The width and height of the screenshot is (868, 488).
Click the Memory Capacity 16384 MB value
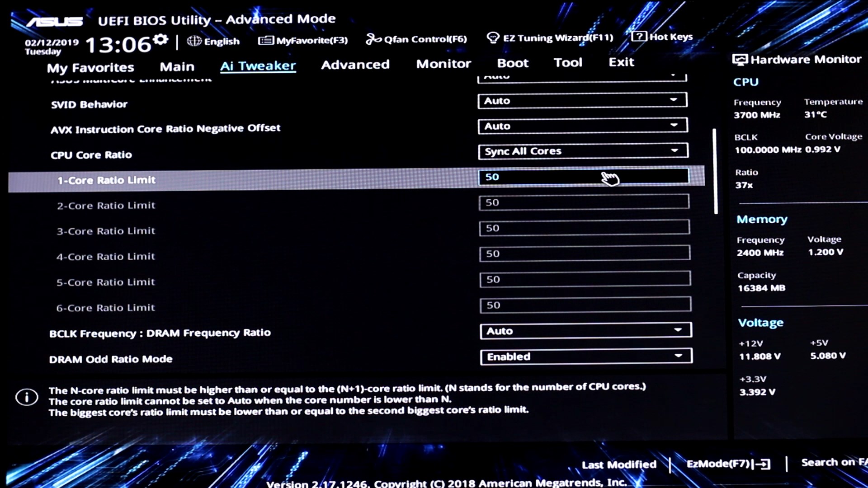(761, 288)
